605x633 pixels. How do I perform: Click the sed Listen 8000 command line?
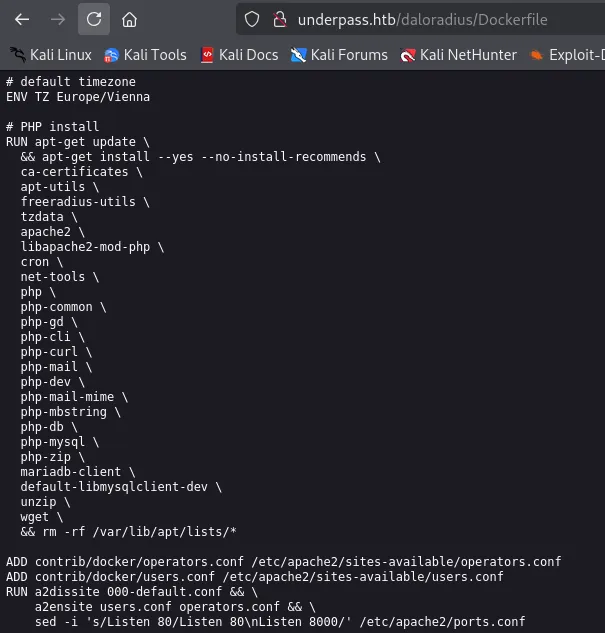click(280, 622)
